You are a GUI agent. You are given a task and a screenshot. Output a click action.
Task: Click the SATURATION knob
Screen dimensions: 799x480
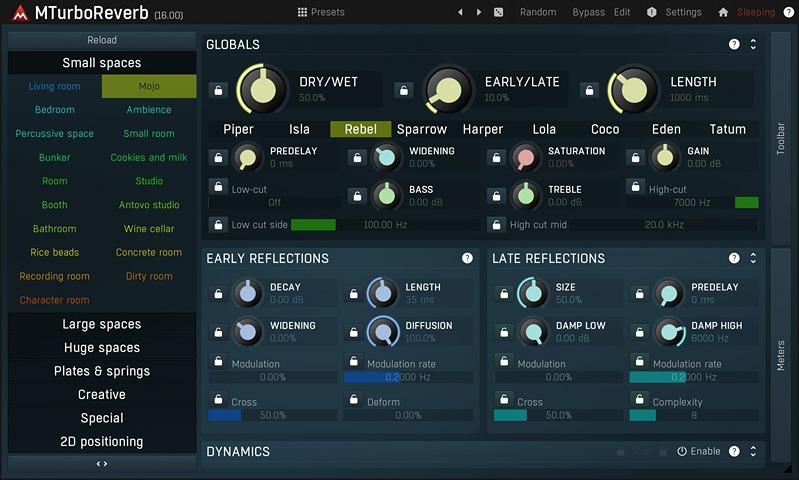point(525,157)
